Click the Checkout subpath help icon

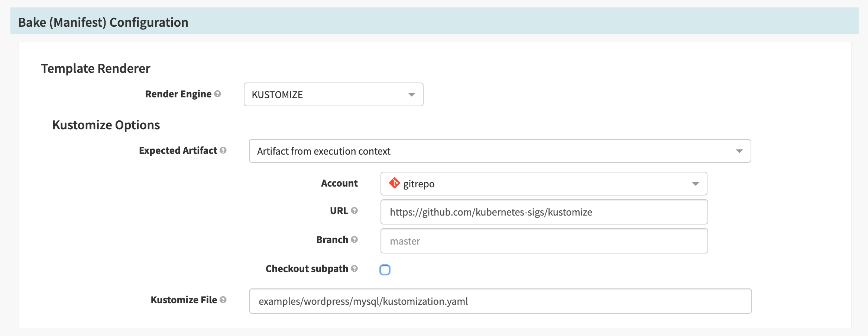(354, 269)
